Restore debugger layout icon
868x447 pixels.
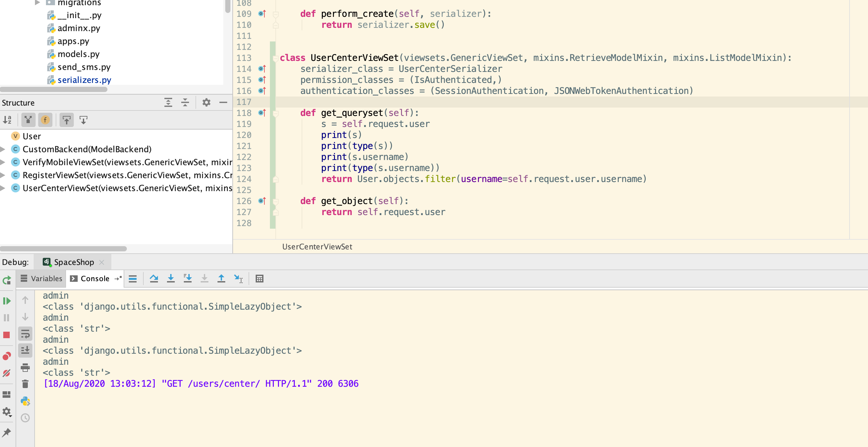coord(7,395)
